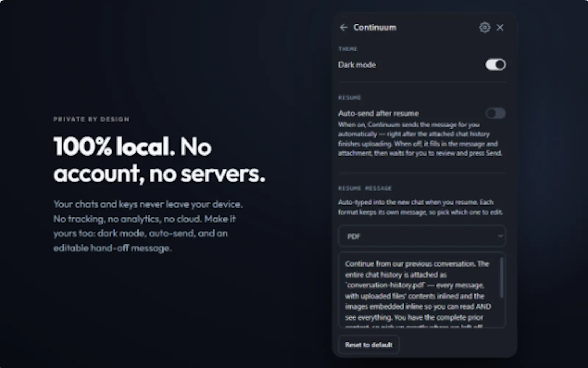Click the Reset to default button
The width and height of the screenshot is (588, 368).
pyautogui.click(x=369, y=345)
